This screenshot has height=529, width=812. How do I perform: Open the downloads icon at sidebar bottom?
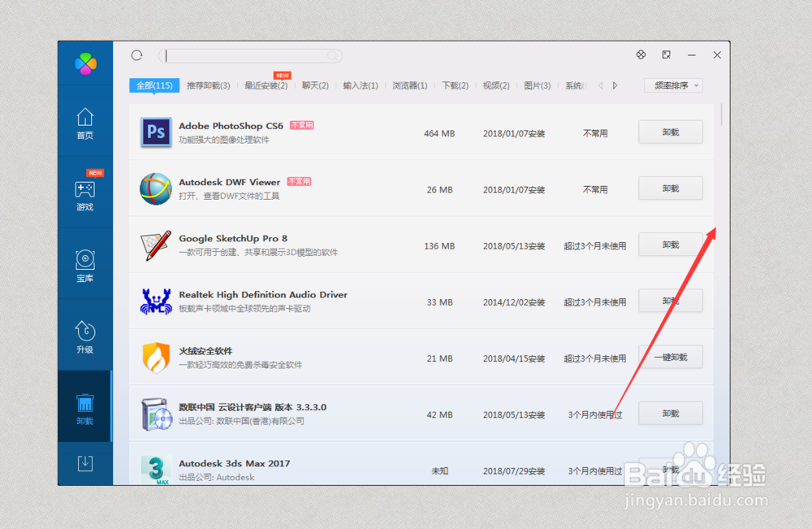(85, 463)
